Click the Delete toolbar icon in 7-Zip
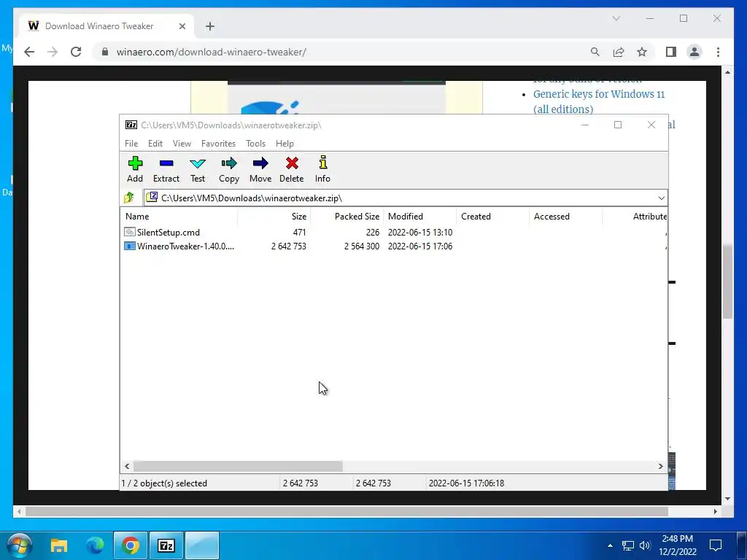747x560 pixels. [x=292, y=163]
